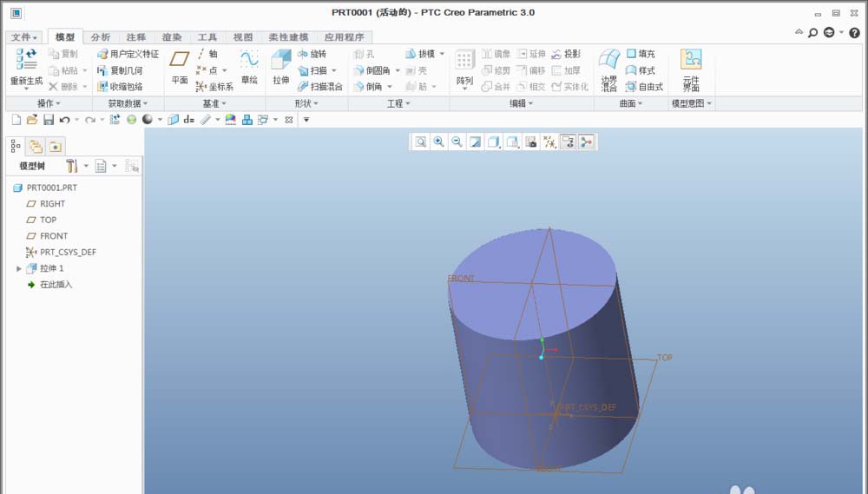Select the 扫描混合 (Swept Blend) tool

click(x=320, y=87)
